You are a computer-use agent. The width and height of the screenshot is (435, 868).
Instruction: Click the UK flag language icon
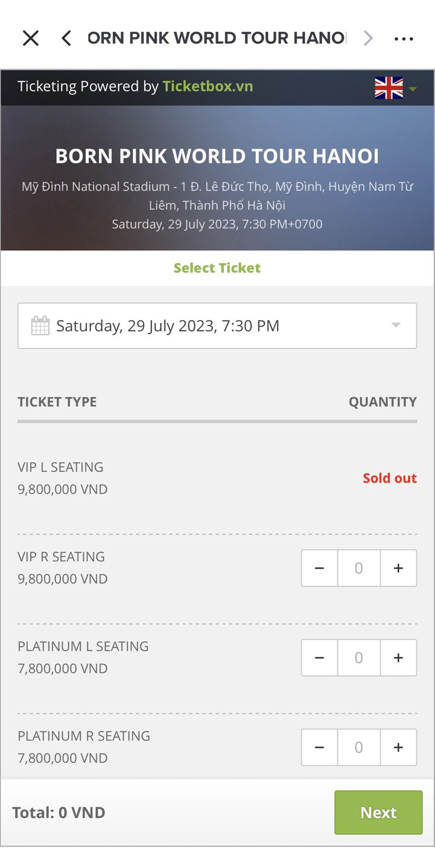click(389, 88)
